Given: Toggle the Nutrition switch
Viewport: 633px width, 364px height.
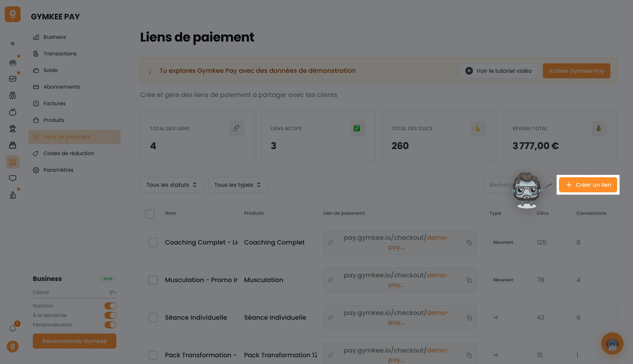Looking at the screenshot, I should tap(110, 306).
